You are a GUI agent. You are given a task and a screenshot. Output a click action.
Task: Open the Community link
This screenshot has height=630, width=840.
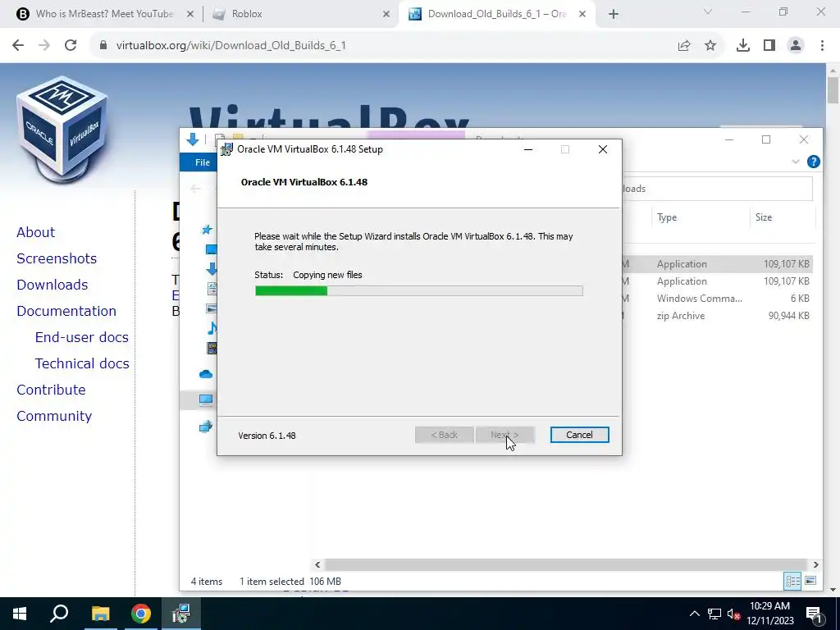pos(53,416)
